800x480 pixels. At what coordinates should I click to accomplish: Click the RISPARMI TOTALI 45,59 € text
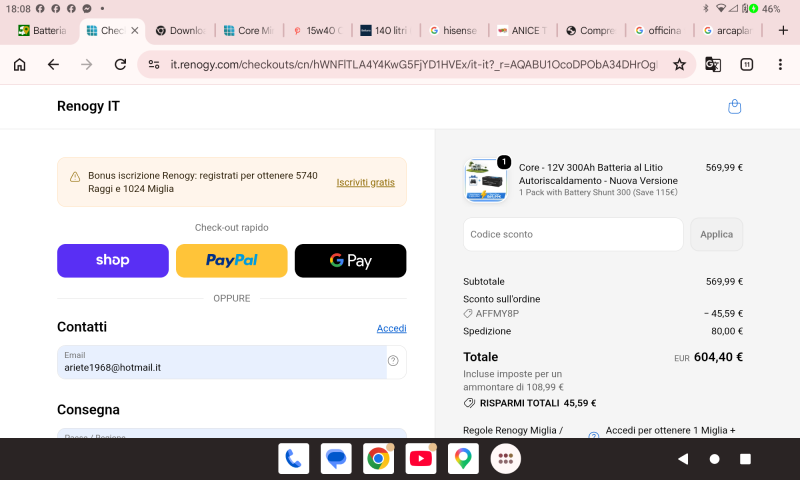tap(538, 403)
